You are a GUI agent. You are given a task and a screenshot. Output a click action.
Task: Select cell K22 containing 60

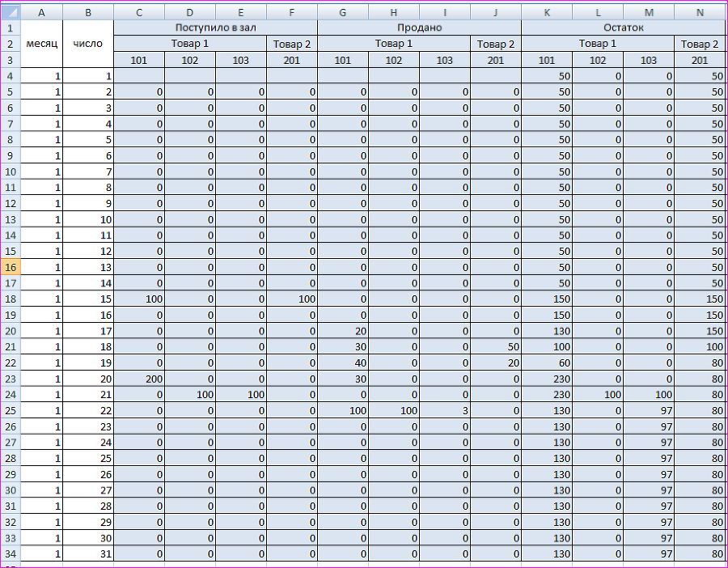tap(547, 362)
